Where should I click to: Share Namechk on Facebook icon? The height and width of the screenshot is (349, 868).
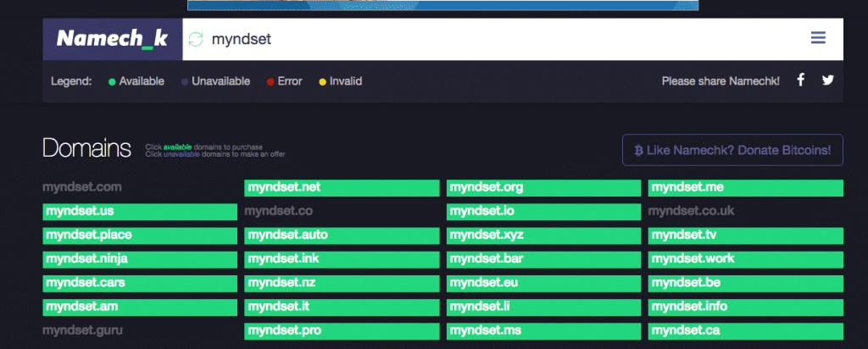point(800,80)
